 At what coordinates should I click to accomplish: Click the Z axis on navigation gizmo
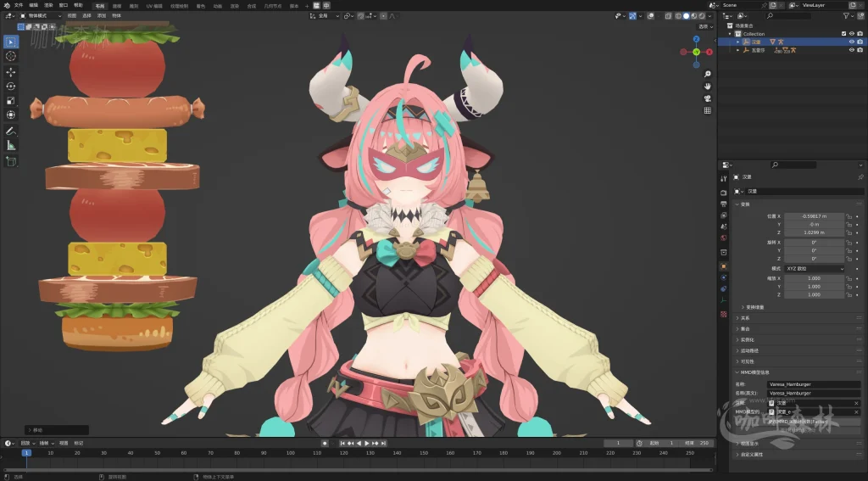[697, 39]
